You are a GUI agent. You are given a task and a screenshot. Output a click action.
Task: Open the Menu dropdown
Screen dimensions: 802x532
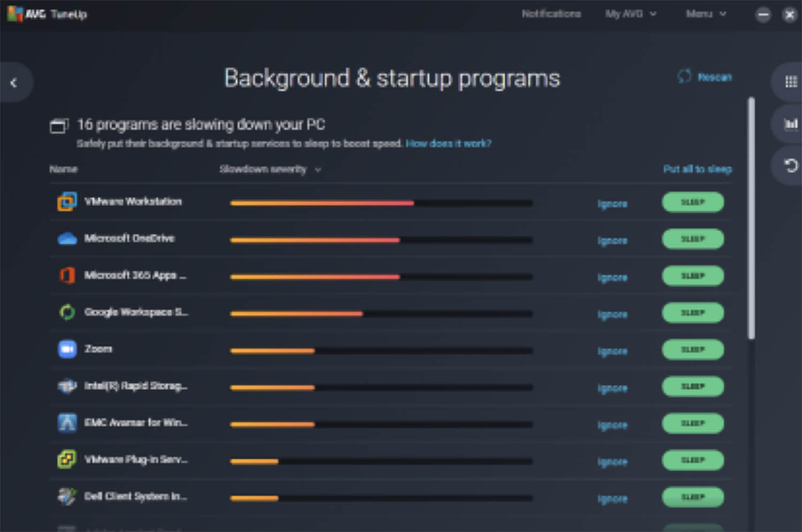click(x=706, y=14)
